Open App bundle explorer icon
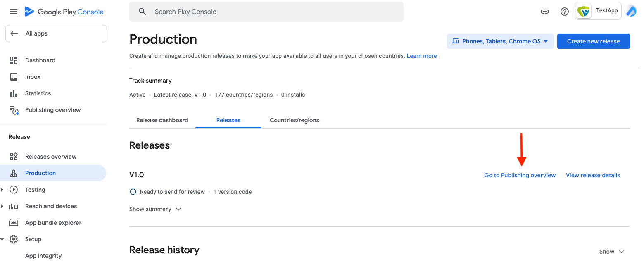The image size is (644, 264). pos(14,223)
